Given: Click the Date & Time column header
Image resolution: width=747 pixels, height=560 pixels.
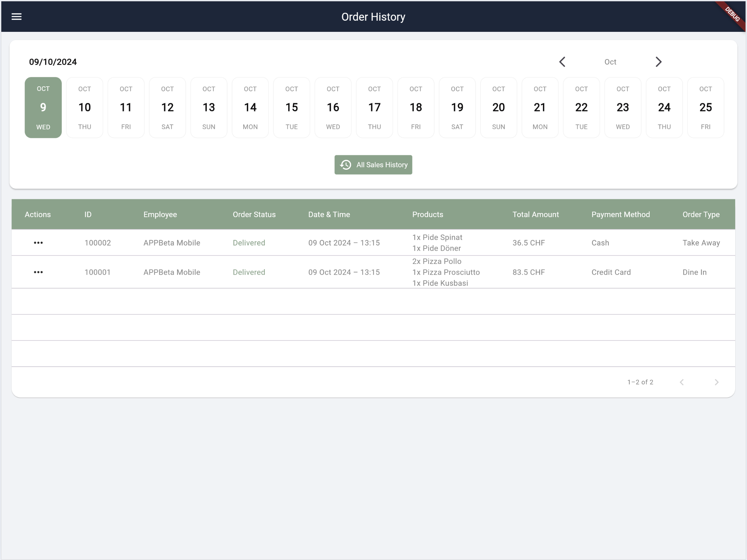Looking at the screenshot, I should coord(329,214).
